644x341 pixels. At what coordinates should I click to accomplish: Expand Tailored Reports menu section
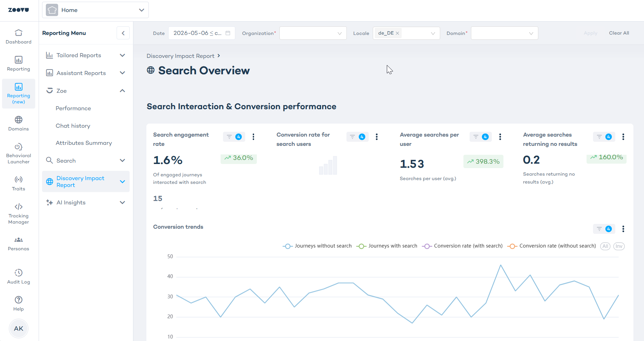point(86,55)
